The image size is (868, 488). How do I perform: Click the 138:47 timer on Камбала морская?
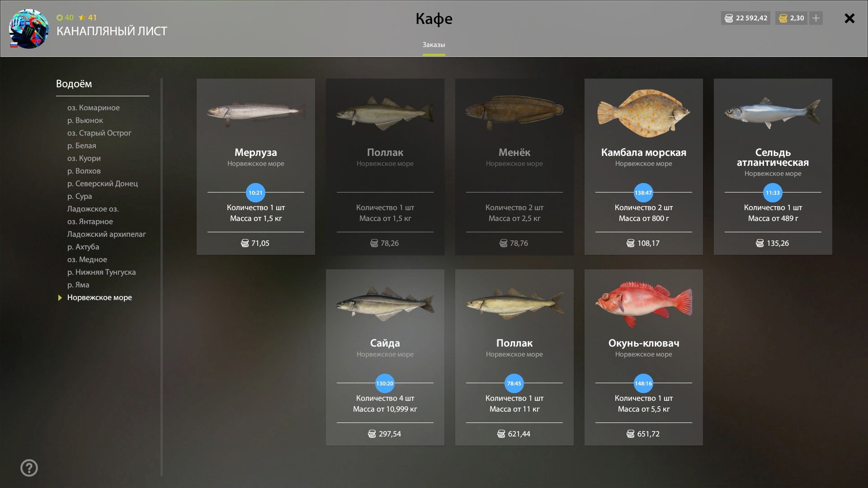(x=643, y=192)
